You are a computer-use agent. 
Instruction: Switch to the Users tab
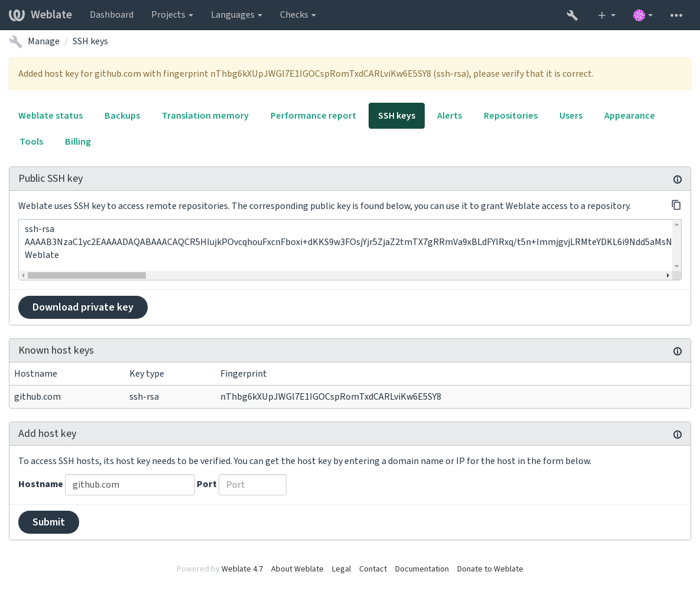coord(571,116)
